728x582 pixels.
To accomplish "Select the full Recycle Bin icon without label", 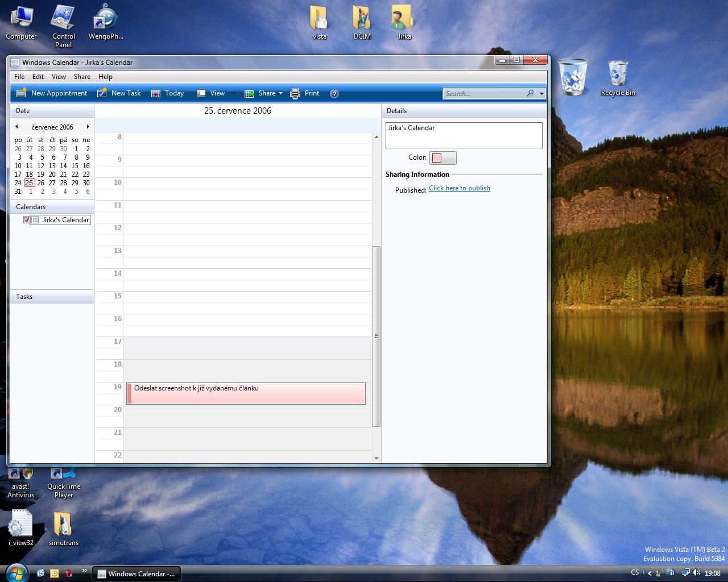I will (x=573, y=77).
